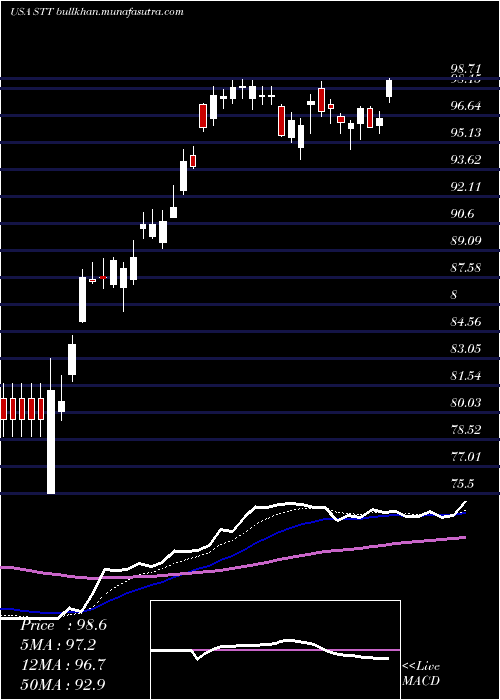The image size is (500, 700).
Task: Click the 80.03 price axis label
Action: pos(466,403)
